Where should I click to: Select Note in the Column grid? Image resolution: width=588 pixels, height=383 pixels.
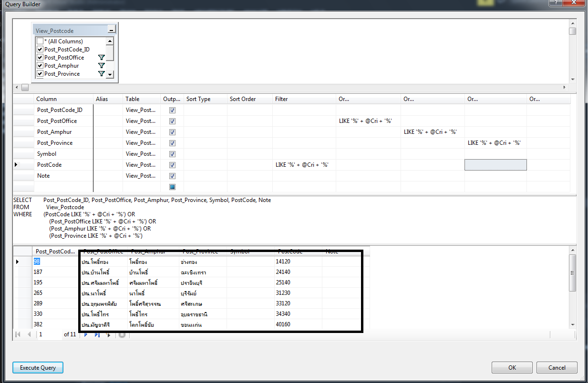[64, 176]
